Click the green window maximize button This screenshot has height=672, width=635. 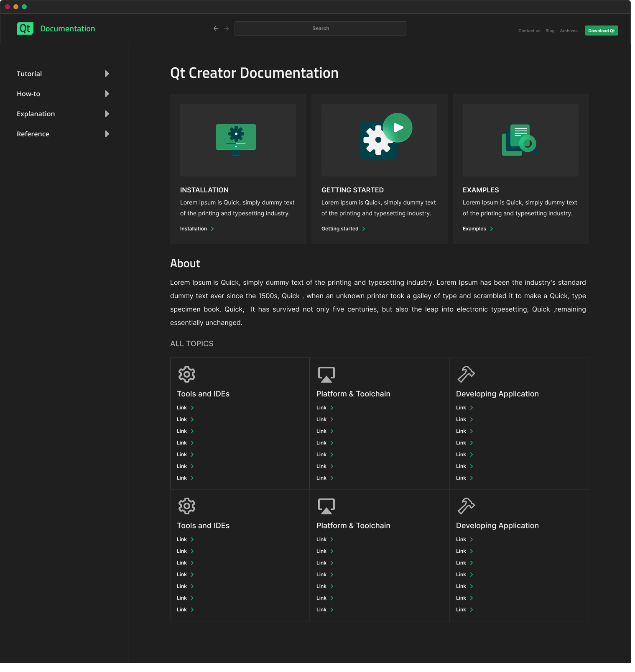click(24, 7)
